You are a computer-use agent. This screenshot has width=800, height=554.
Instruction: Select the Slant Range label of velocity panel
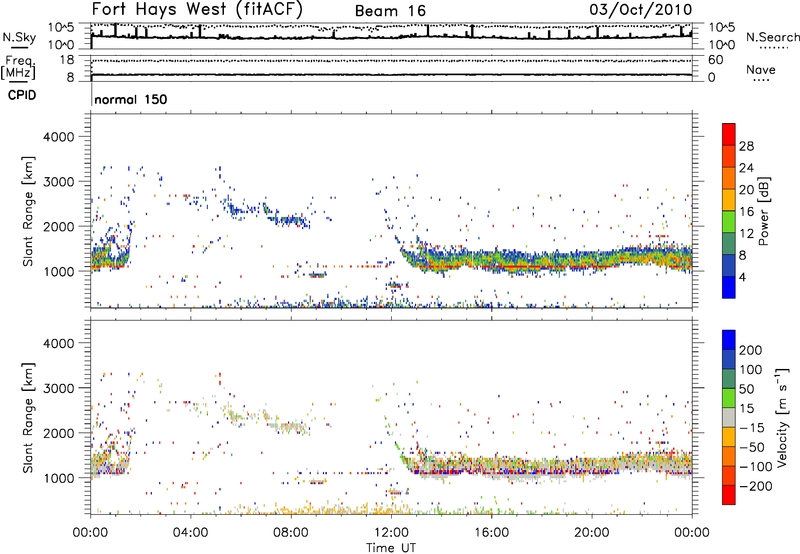(x=28, y=418)
